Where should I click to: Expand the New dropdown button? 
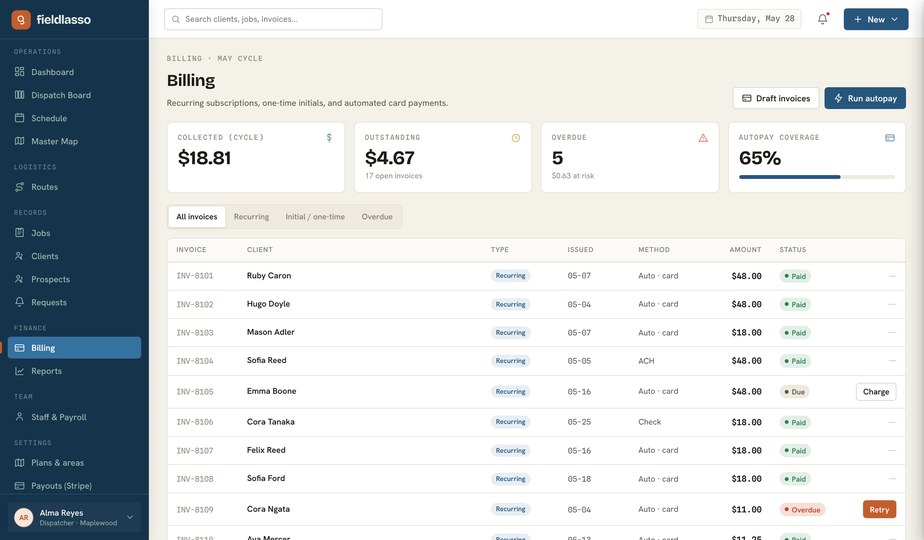pyautogui.click(x=876, y=19)
